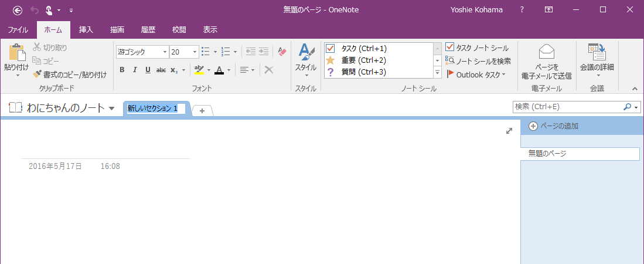This screenshot has width=644, height=264.
Task: Add new section with plus tab
Action: [202, 111]
